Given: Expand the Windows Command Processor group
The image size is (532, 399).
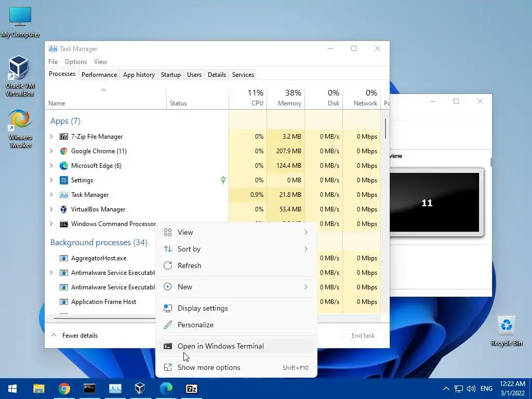Looking at the screenshot, I should [x=51, y=224].
